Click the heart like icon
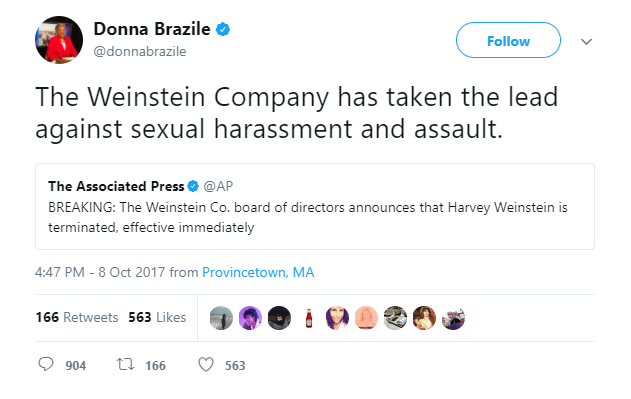The image size is (631, 399). click(206, 364)
